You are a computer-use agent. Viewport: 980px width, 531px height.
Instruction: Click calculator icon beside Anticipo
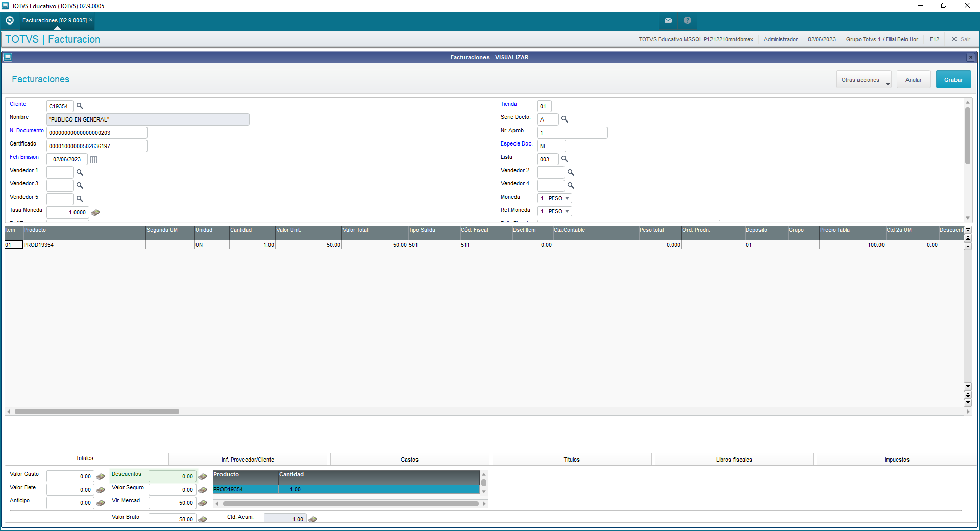[101, 503]
